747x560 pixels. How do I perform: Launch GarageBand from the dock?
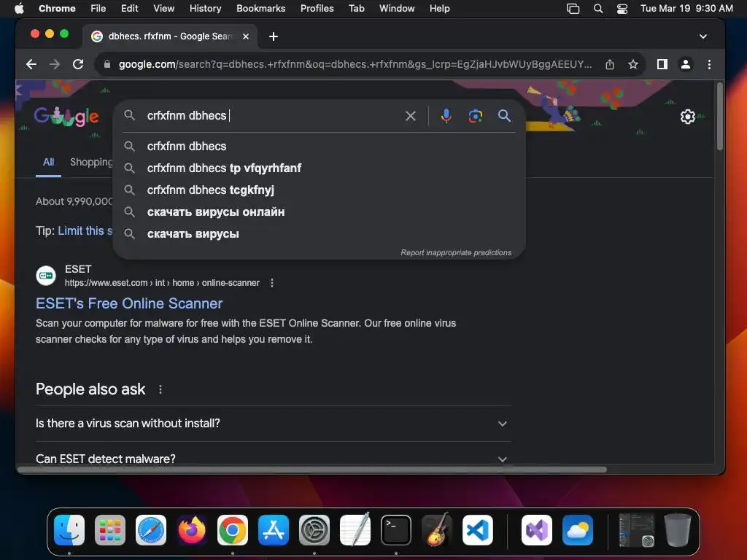[x=437, y=530]
